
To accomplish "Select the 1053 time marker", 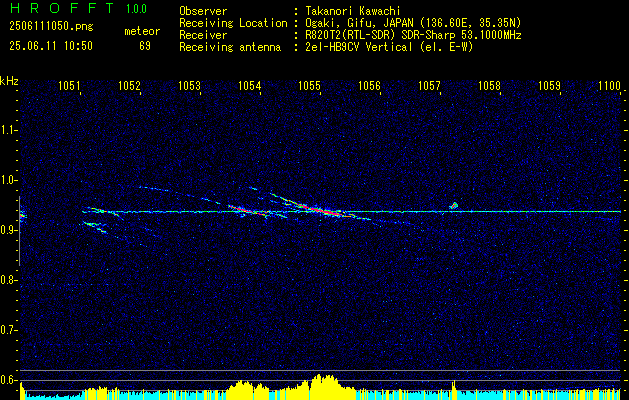I will click(190, 85).
